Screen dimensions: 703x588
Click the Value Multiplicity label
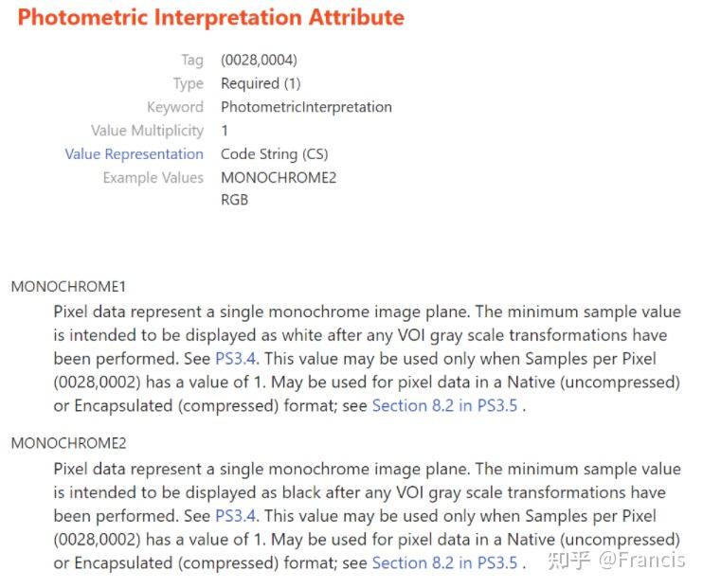coord(147,131)
